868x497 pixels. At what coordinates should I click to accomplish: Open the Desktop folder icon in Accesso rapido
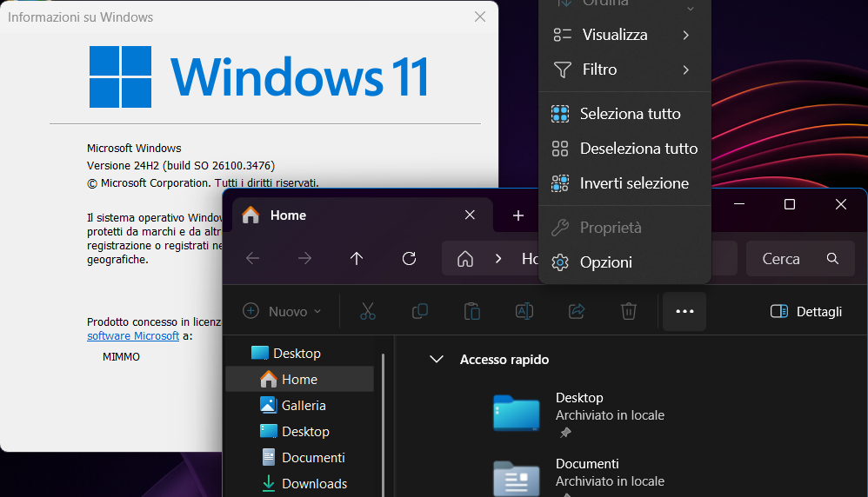tap(516, 413)
